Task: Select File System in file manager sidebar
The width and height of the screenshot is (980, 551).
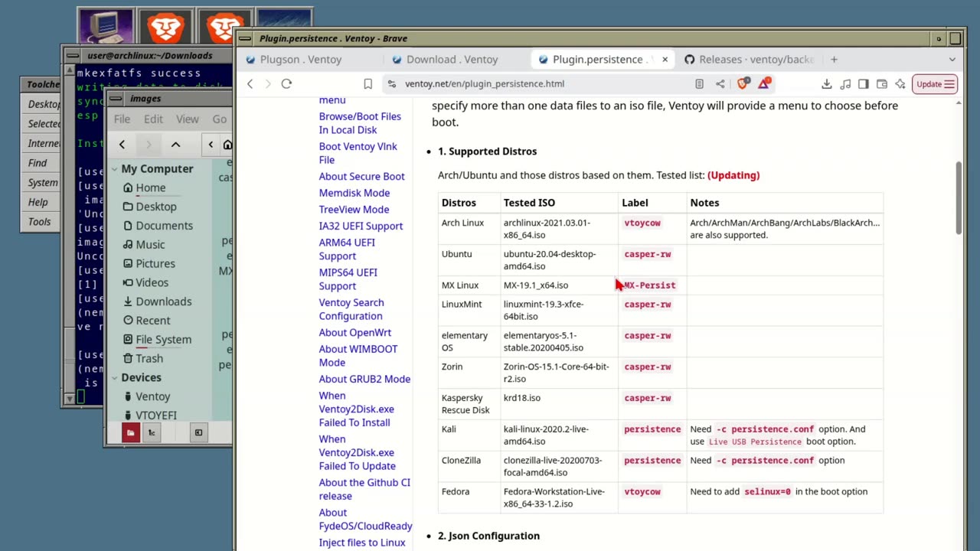Action: (157, 339)
